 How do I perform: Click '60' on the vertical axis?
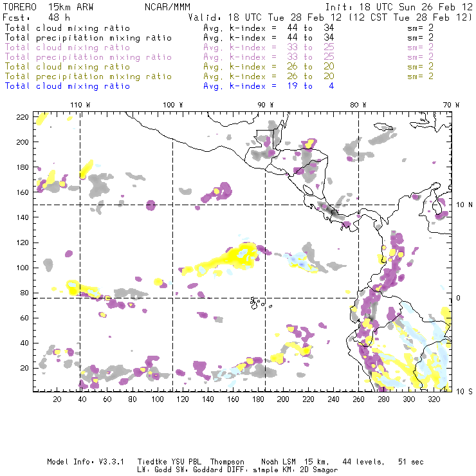(x=25, y=318)
